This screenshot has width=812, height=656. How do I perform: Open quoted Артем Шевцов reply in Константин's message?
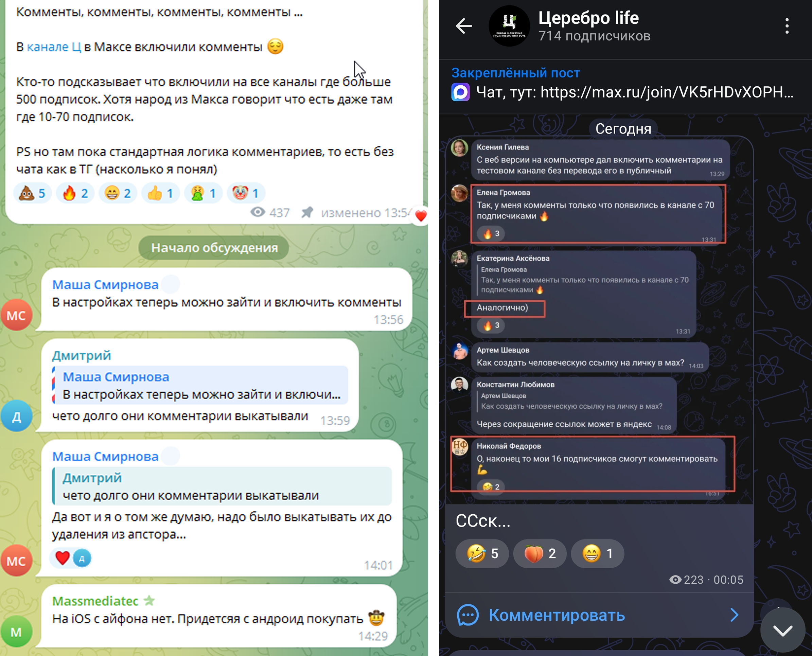coord(570,401)
